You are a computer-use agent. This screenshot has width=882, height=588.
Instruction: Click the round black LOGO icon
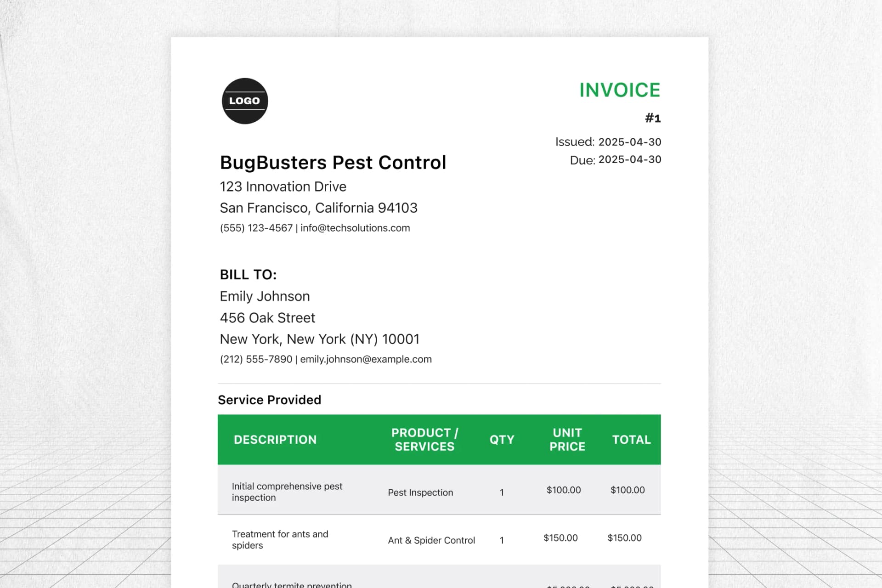(x=245, y=101)
